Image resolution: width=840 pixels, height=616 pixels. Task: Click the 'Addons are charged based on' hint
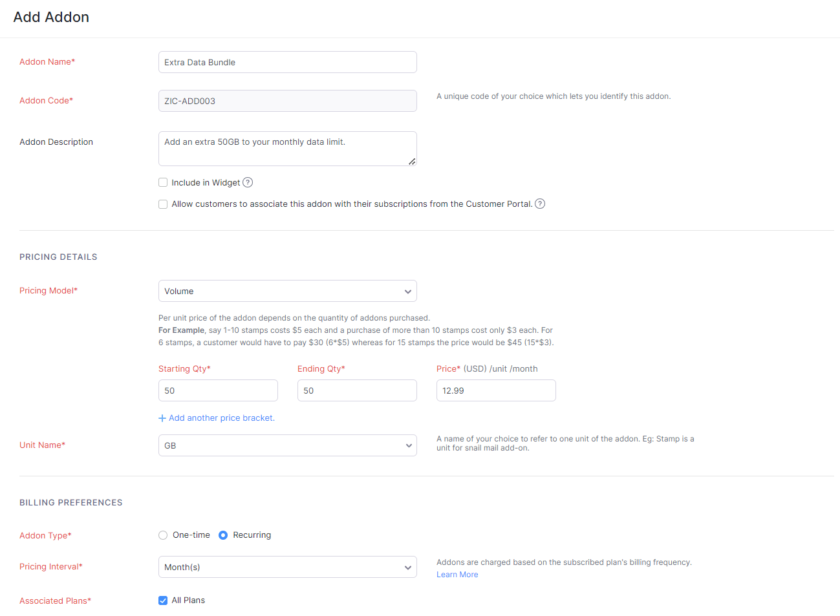pyautogui.click(x=564, y=562)
